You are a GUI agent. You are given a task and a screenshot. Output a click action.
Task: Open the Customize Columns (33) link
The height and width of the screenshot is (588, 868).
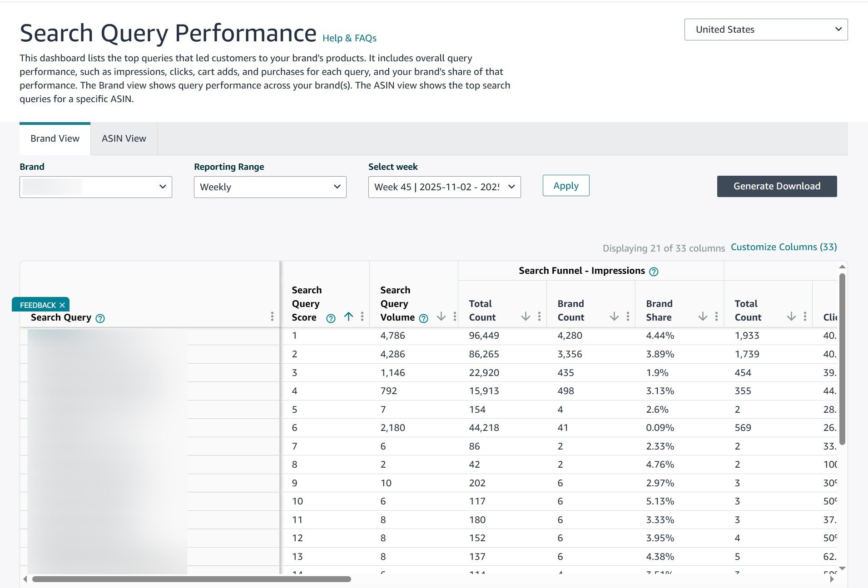784,247
